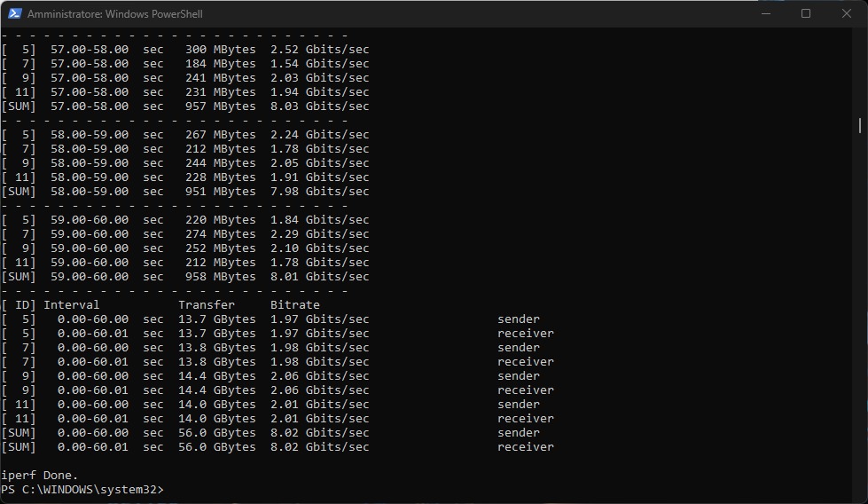Click 'sender' label of stream 11 summary
Image resolution: width=868 pixels, height=504 pixels.
pyautogui.click(x=518, y=405)
